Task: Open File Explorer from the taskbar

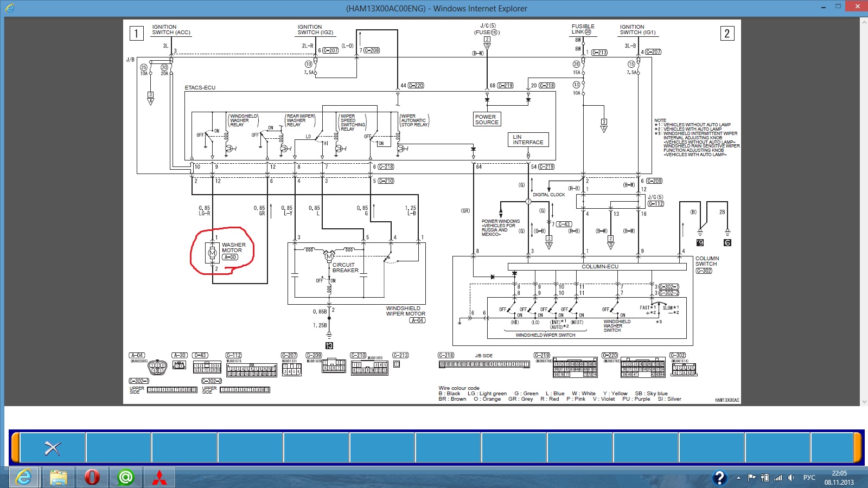Action: (x=59, y=477)
